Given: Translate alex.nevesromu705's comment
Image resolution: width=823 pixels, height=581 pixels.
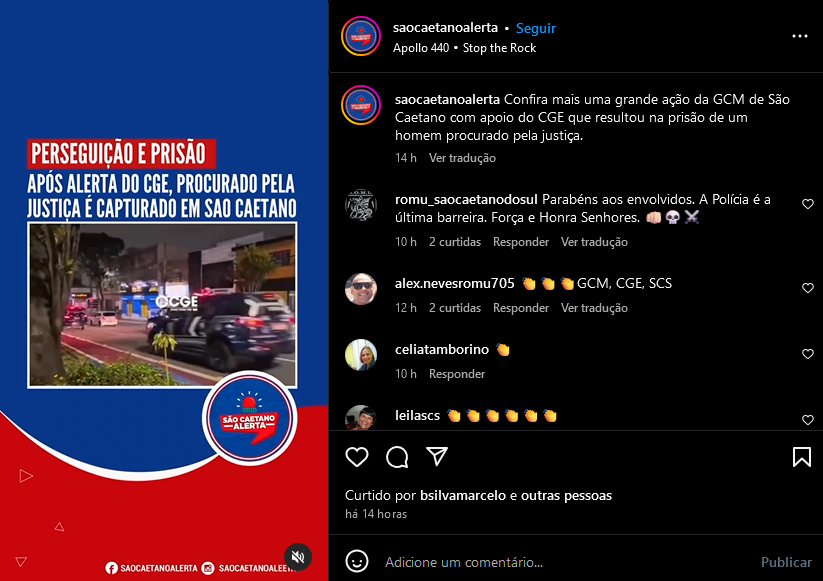Looking at the screenshot, I should [x=594, y=308].
